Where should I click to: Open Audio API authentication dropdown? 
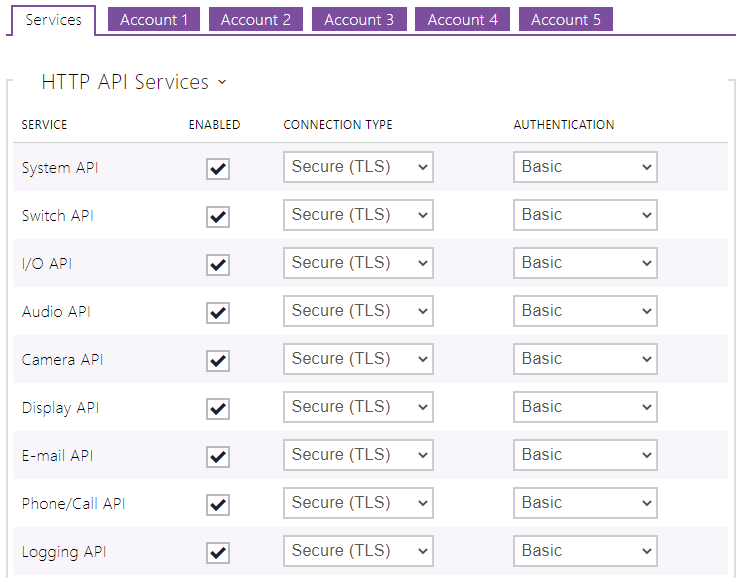585,311
